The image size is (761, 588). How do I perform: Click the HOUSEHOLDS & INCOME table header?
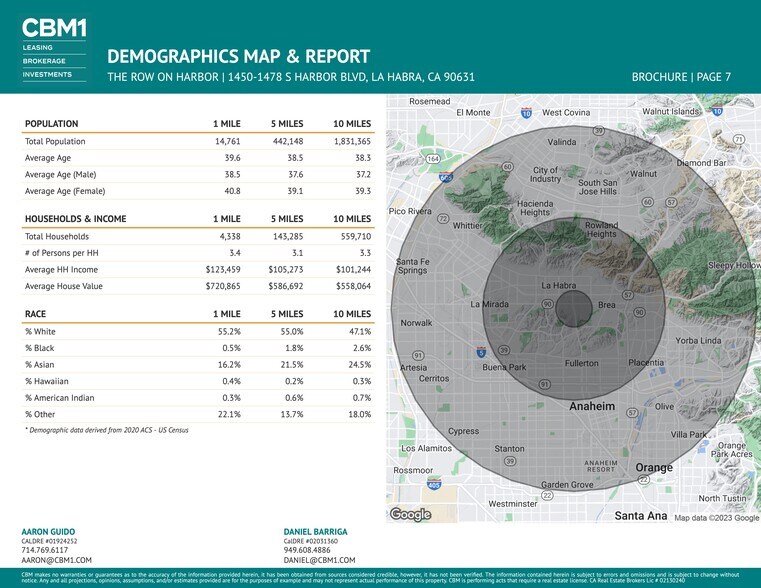[x=75, y=219]
